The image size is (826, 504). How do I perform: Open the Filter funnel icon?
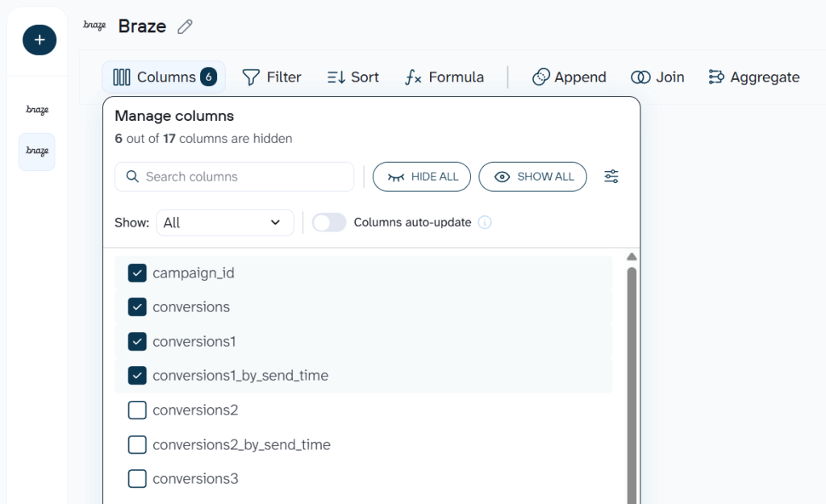[249, 77]
